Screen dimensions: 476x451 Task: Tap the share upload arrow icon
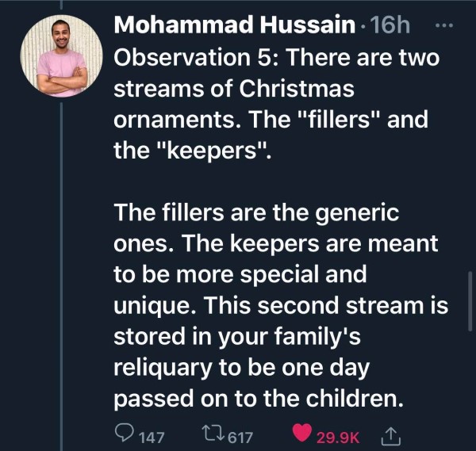tap(392, 433)
